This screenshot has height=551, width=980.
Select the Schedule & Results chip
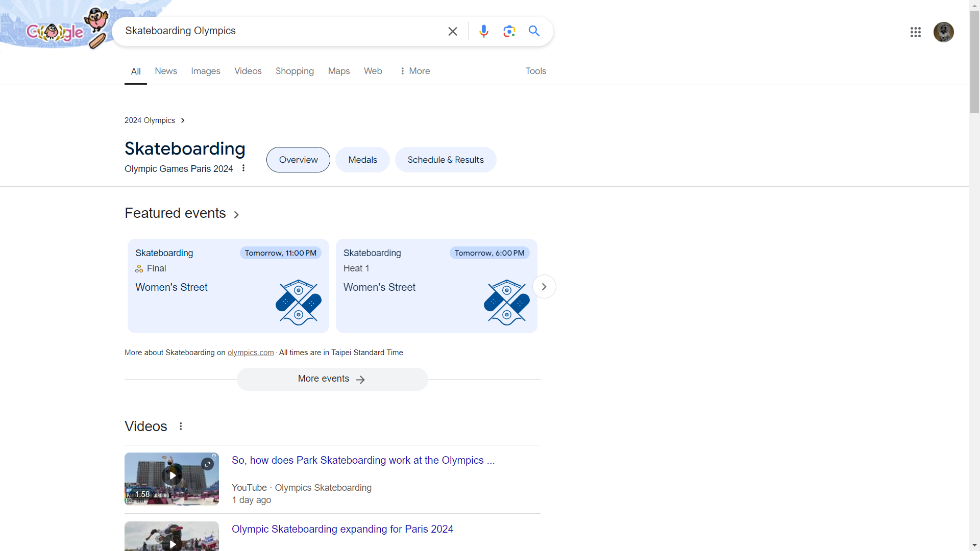pos(446,160)
